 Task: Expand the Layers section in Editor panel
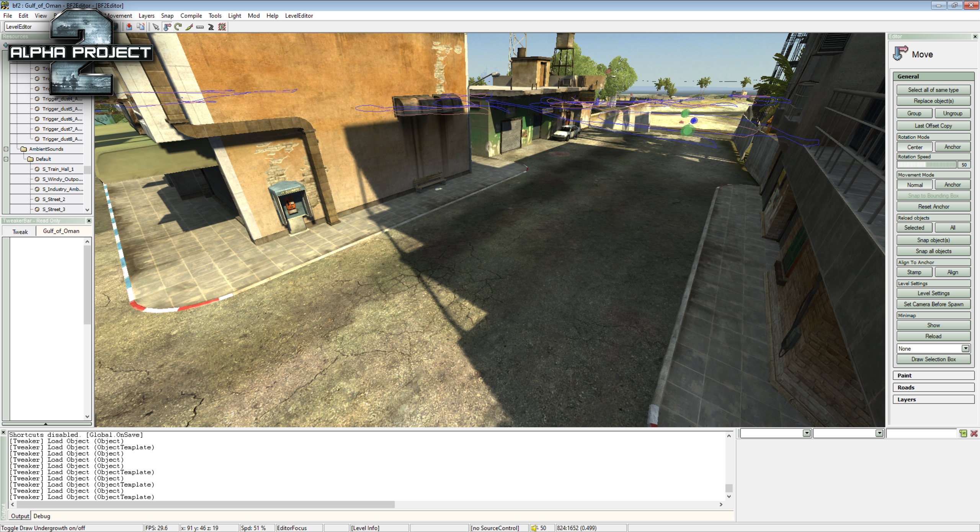[933, 399]
